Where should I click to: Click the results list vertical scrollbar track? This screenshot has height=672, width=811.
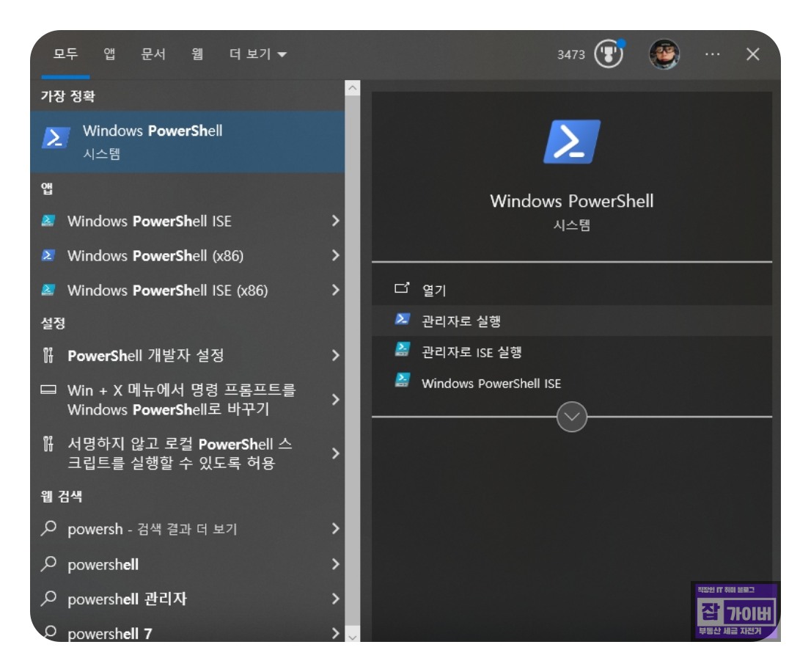pyautogui.click(x=352, y=362)
